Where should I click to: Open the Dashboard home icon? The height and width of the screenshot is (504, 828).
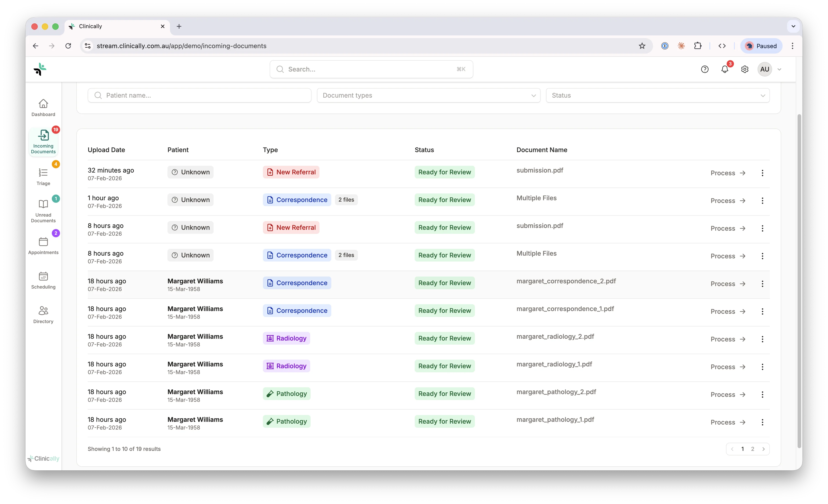(43, 107)
